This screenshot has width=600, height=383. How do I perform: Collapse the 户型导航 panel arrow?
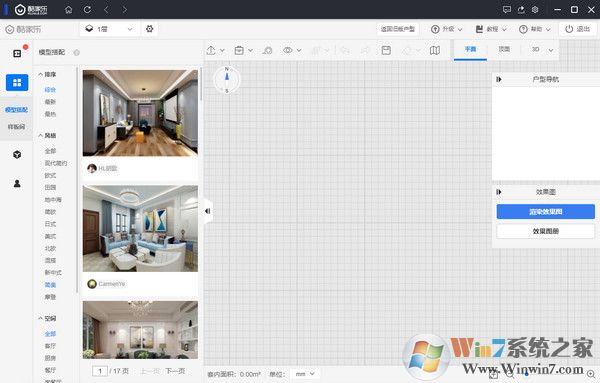[499, 79]
